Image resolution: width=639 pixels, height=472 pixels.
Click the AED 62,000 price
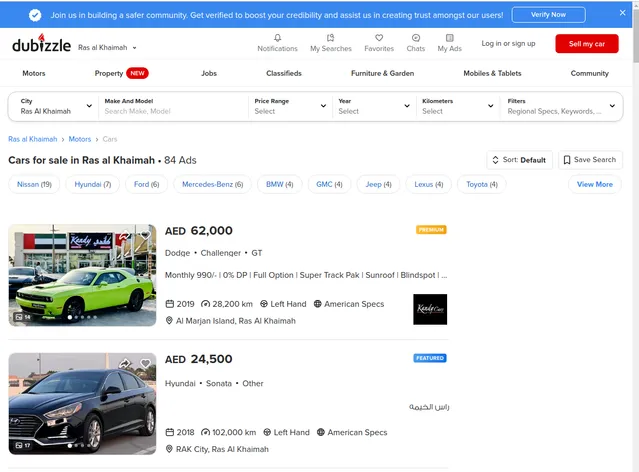pos(198,231)
